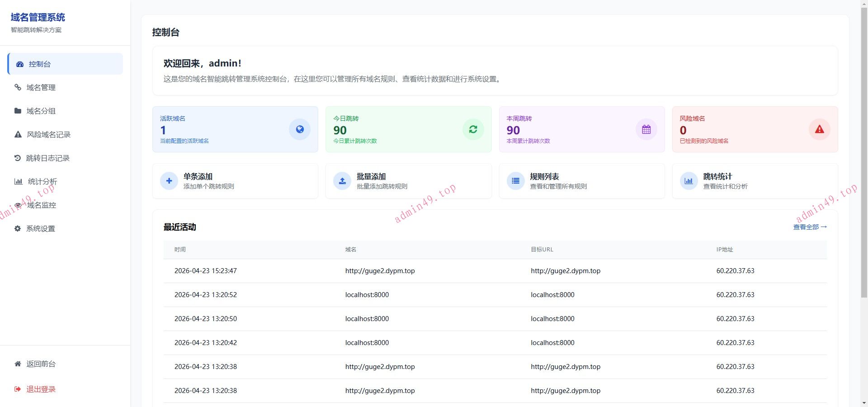
Task: Click the history icon beside 跳转日志记录
Action: coord(18,158)
